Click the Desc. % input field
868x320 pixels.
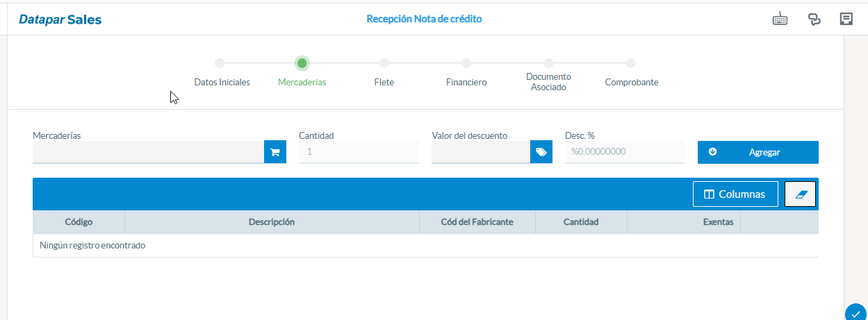(625, 152)
